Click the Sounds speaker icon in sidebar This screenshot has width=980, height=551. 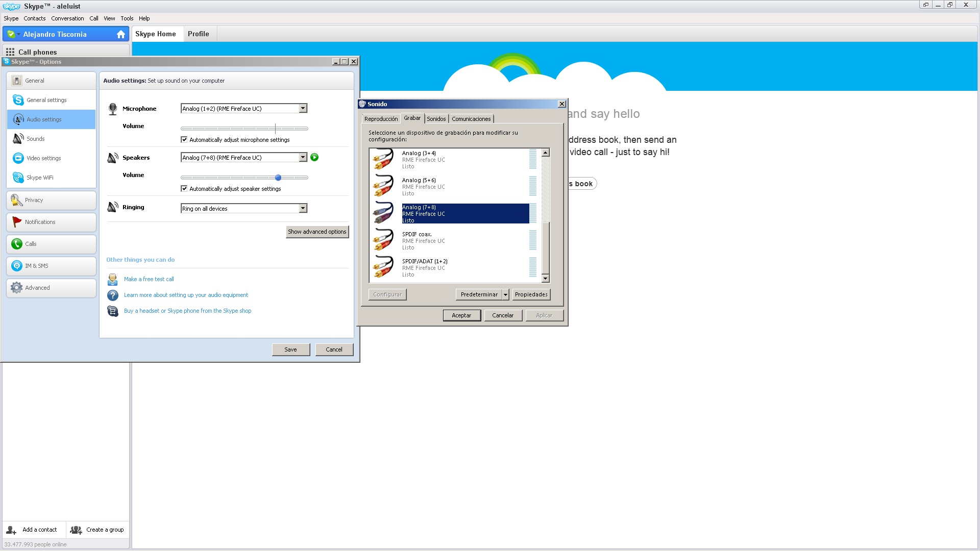(x=18, y=139)
